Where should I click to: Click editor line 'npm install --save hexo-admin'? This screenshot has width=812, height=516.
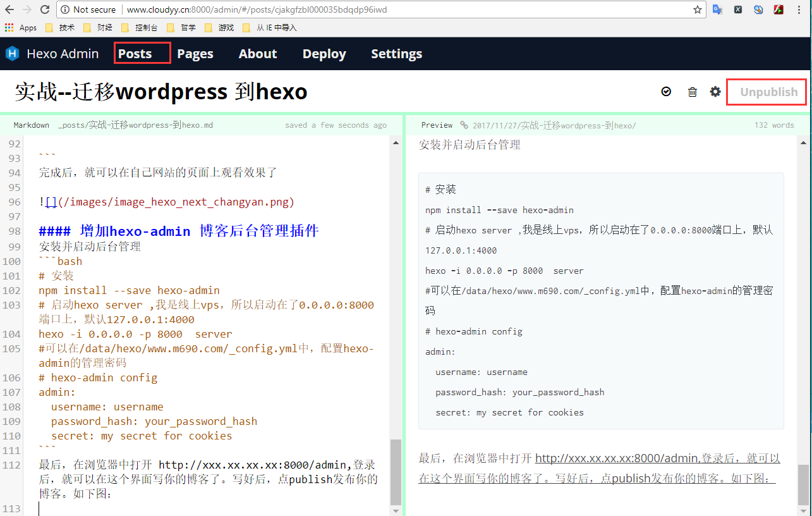point(129,290)
